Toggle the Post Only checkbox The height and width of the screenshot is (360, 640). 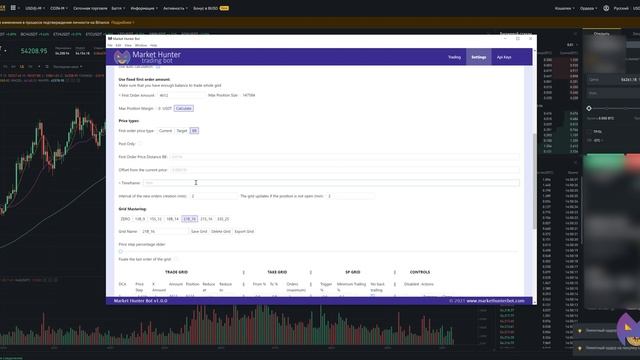[140, 144]
